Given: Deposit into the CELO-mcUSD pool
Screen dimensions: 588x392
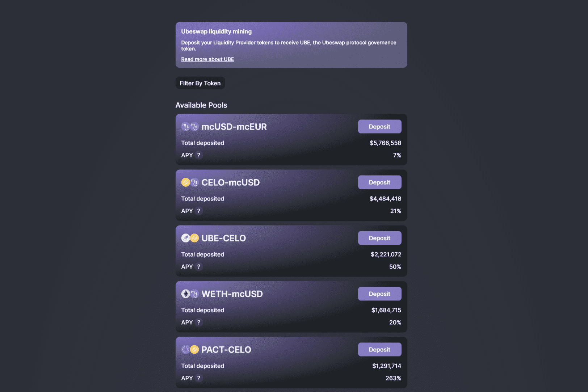Looking at the screenshot, I should pyautogui.click(x=379, y=182).
